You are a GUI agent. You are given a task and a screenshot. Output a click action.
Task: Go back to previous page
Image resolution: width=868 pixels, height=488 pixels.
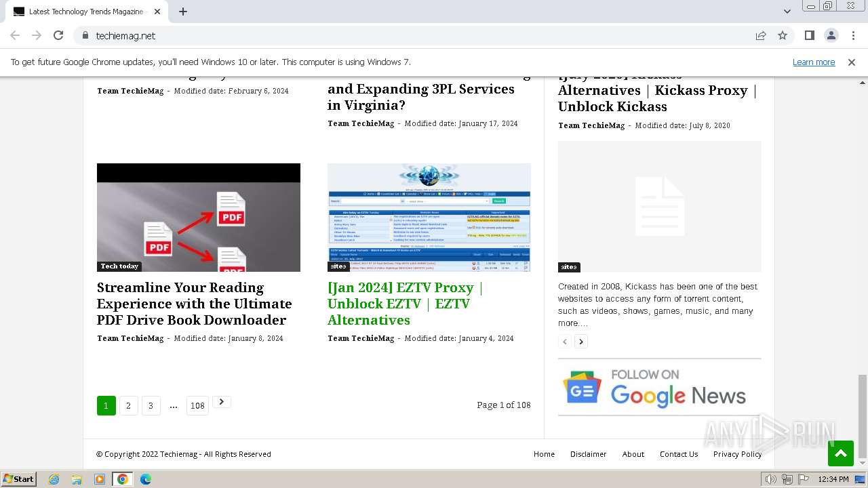click(x=15, y=35)
